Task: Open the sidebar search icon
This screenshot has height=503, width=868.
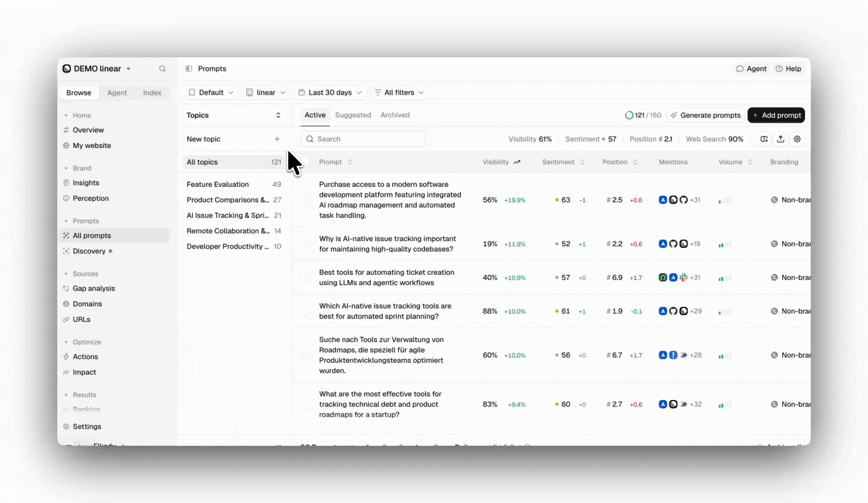Action: [162, 68]
